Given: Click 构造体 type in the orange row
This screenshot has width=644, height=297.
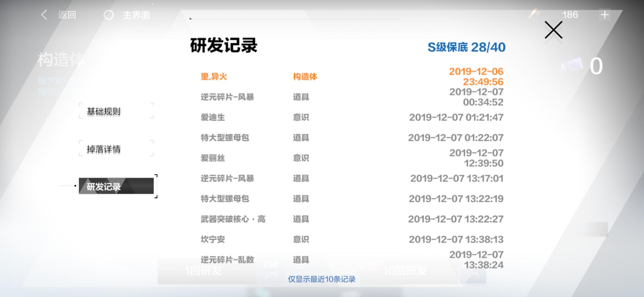Looking at the screenshot, I should [x=305, y=76].
